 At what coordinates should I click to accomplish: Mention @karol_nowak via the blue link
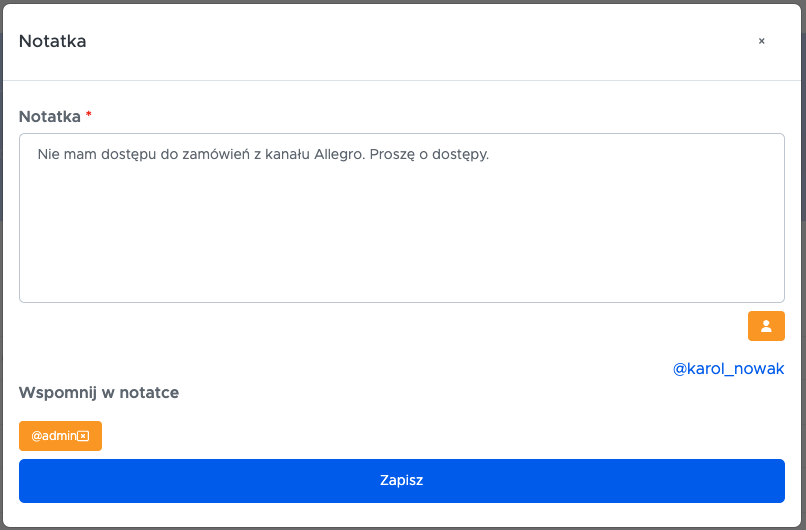tap(728, 369)
